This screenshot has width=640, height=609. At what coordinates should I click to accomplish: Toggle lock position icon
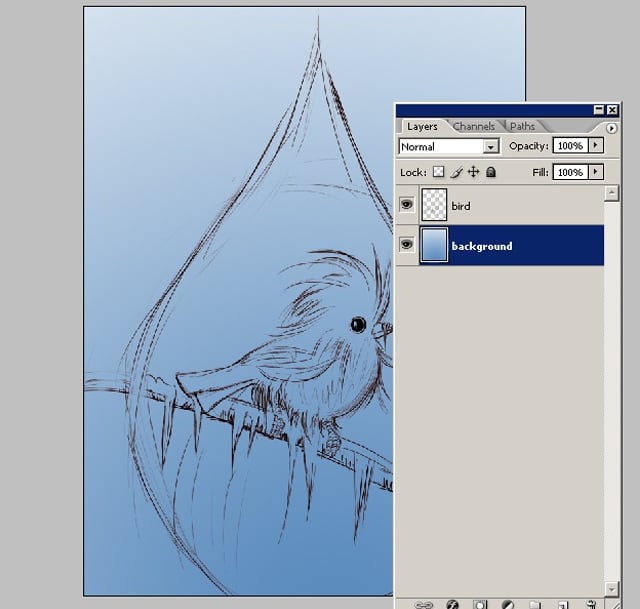tap(473, 172)
